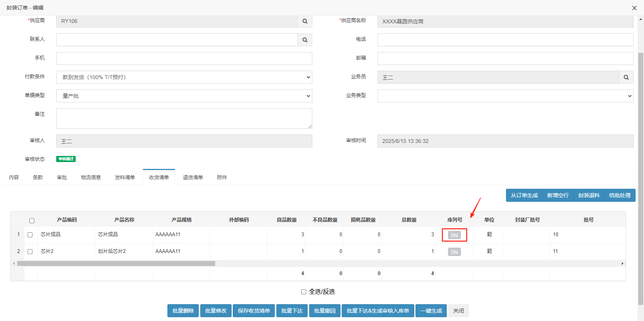
Task: Click the 批量撤回 button
Action: (x=325, y=311)
